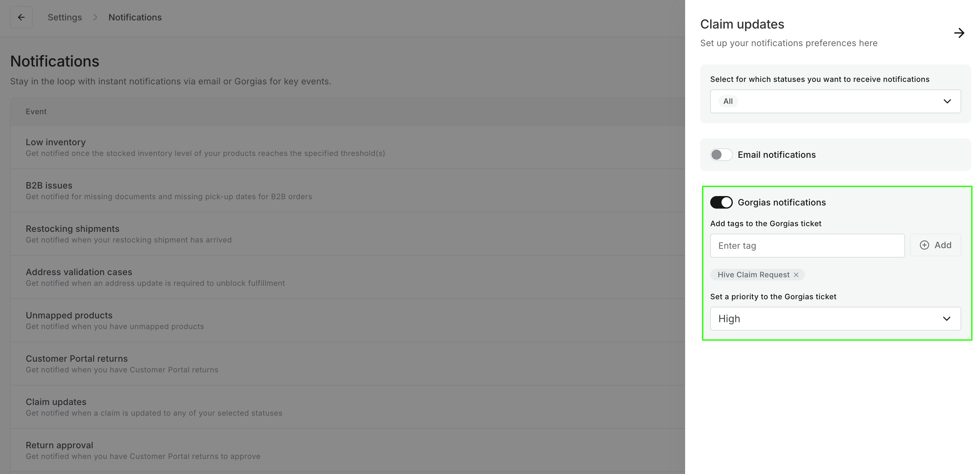Enable Email notifications toggle
This screenshot has width=980, height=474.
721,155
